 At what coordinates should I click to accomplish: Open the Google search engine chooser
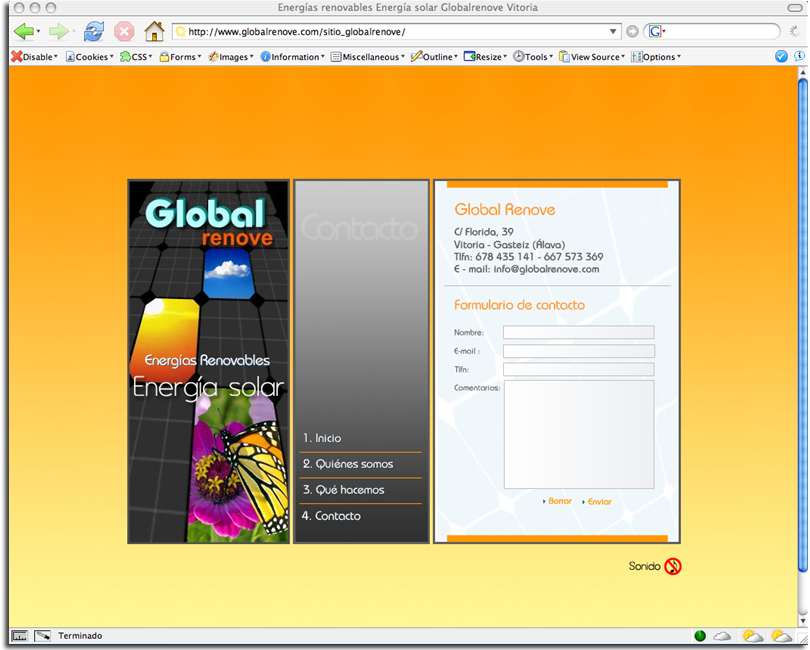(657, 32)
